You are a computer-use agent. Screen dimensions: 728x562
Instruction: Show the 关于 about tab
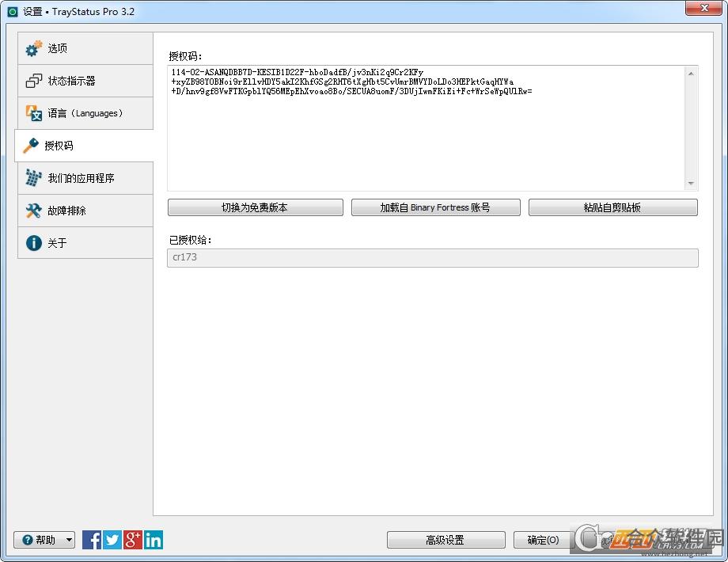point(85,243)
